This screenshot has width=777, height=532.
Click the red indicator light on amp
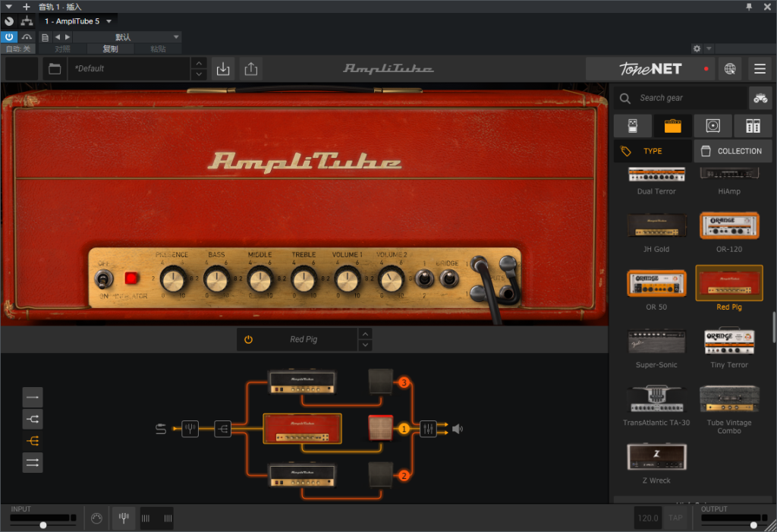coord(131,279)
